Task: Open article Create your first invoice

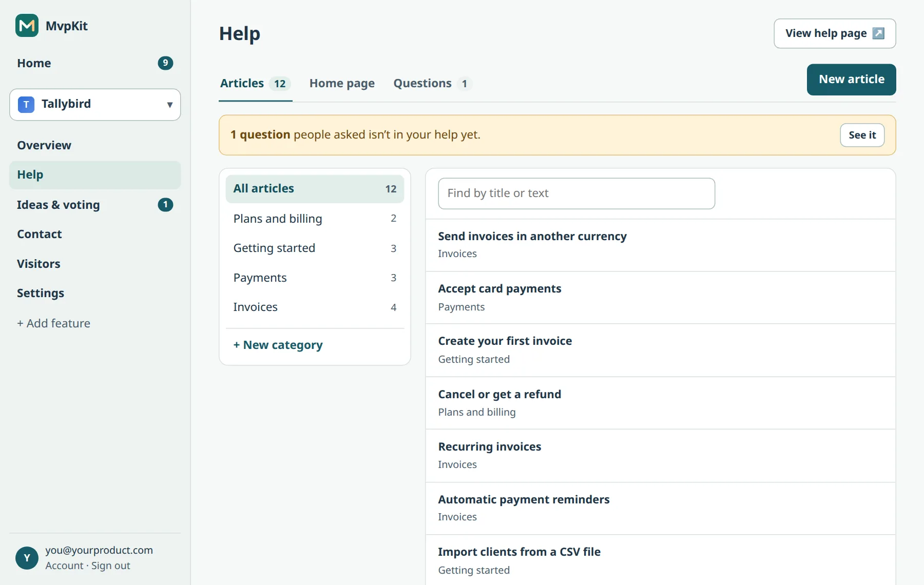Action: click(x=661, y=350)
